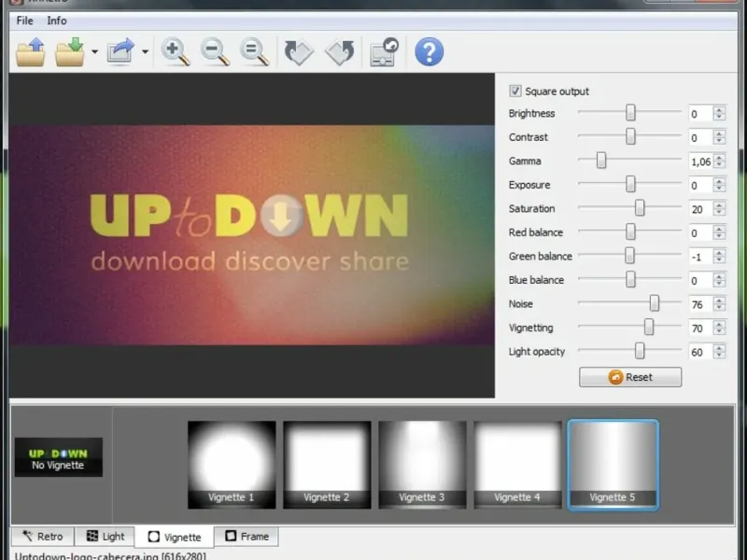Toggle the Square output checkbox
Viewport: 747px width, 560px height.
click(515, 91)
